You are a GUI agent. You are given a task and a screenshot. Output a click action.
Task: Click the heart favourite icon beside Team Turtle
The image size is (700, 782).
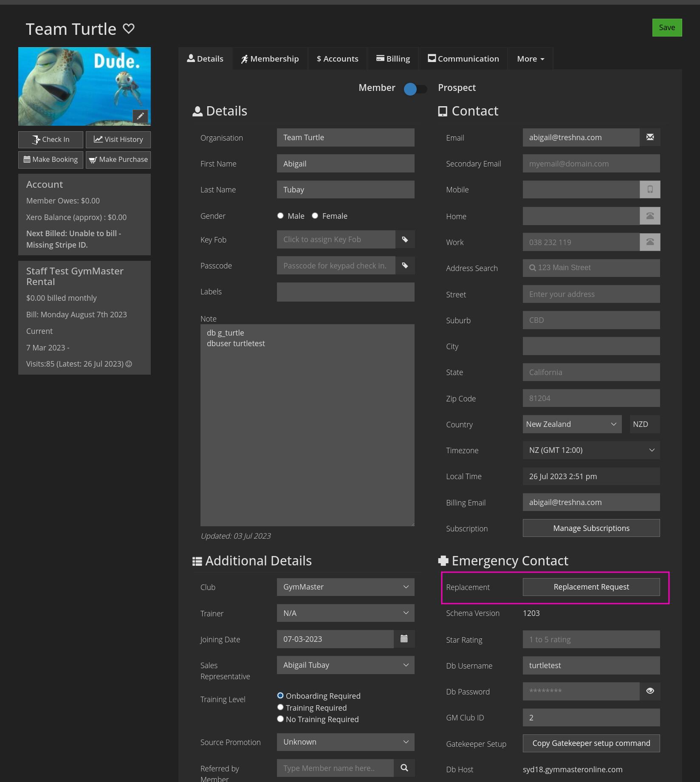click(x=128, y=29)
